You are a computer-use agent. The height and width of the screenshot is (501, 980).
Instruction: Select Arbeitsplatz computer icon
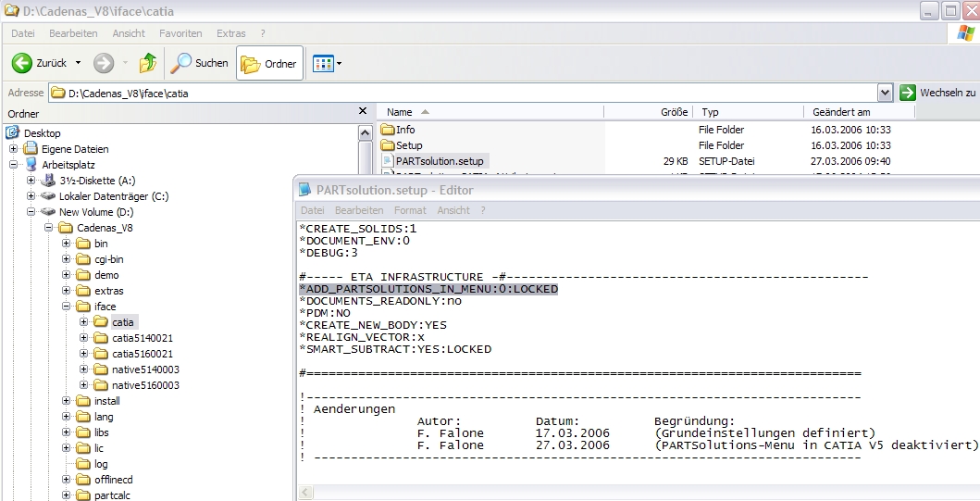31,165
